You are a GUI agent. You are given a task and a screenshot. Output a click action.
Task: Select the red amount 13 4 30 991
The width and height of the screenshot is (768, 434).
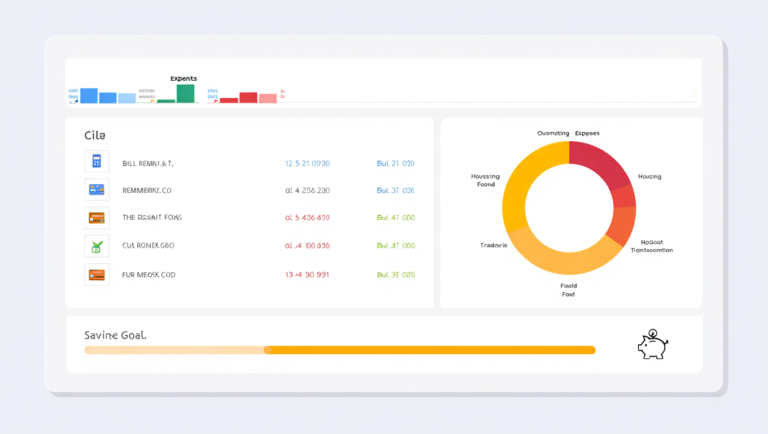pos(307,275)
